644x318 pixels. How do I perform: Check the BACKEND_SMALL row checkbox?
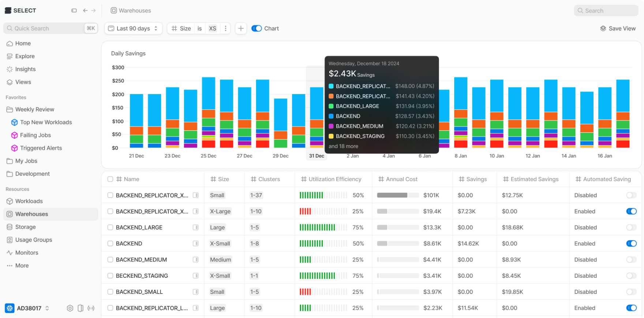(110, 292)
